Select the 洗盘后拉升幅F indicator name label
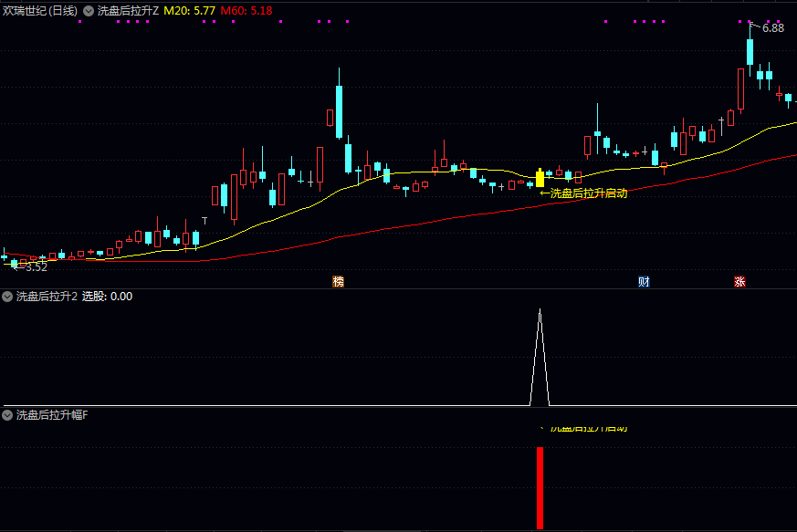 pos(52,415)
